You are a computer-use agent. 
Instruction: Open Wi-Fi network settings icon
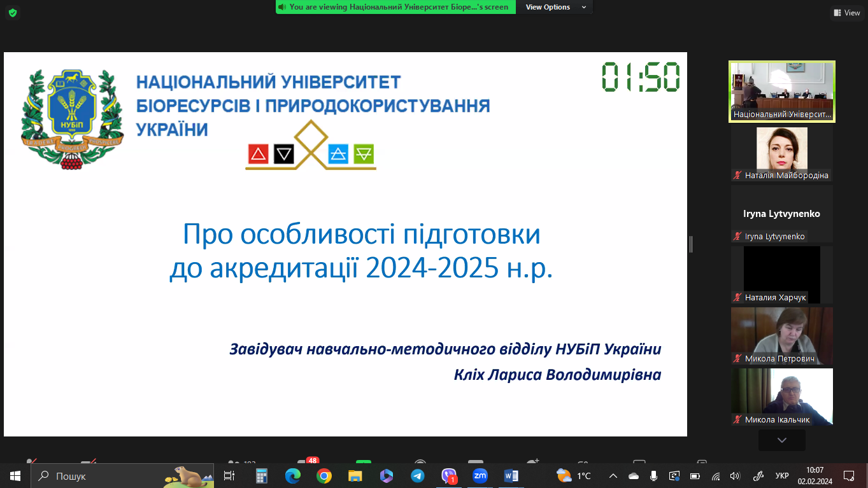point(715,475)
